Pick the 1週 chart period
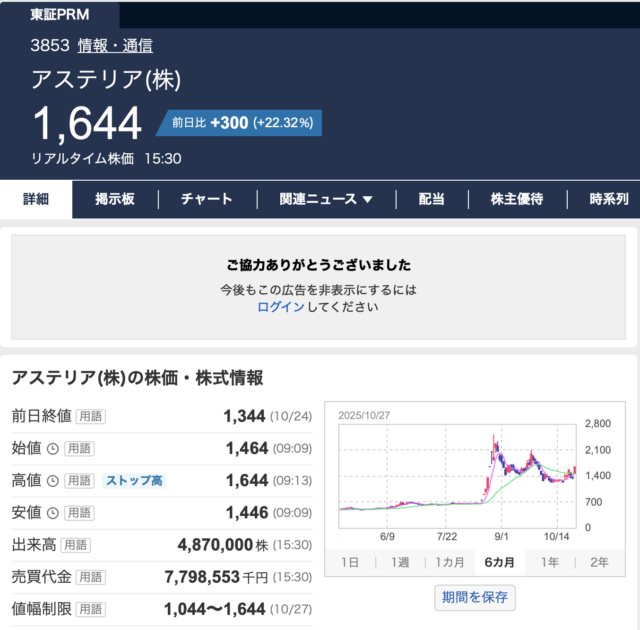Viewport: 640px width, 630px height. pyautogui.click(x=399, y=562)
